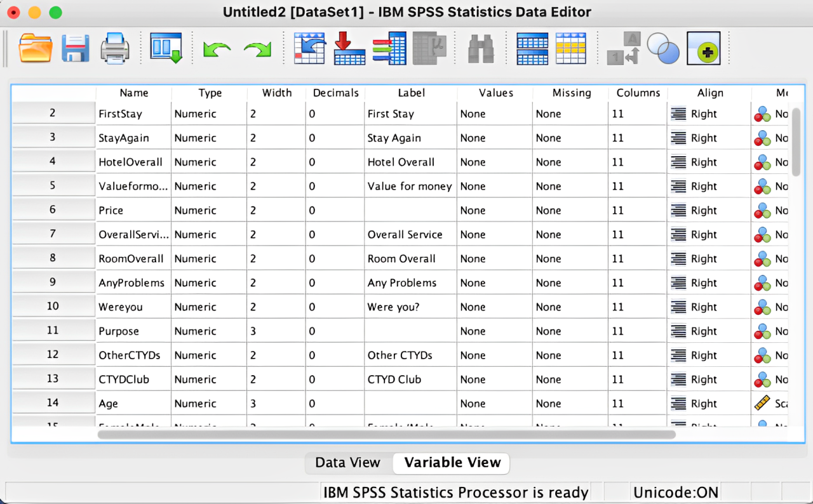Click the Type column header
Screen dimensions: 813x504
pos(210,93)
